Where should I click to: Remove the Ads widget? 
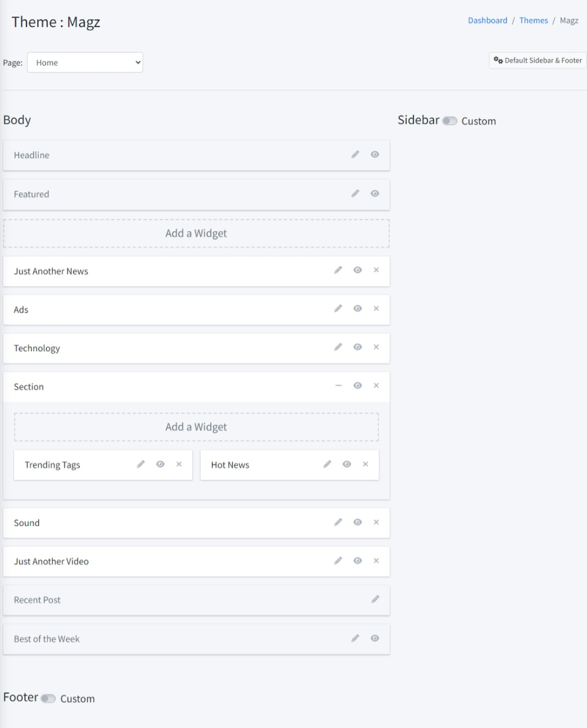click(376, 309)
